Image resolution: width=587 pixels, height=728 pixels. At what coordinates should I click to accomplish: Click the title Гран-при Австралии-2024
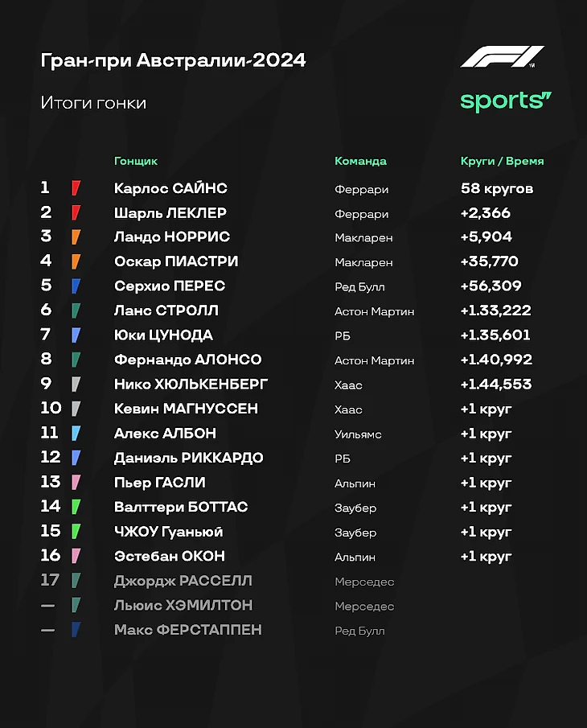click(x=173, y=60)
